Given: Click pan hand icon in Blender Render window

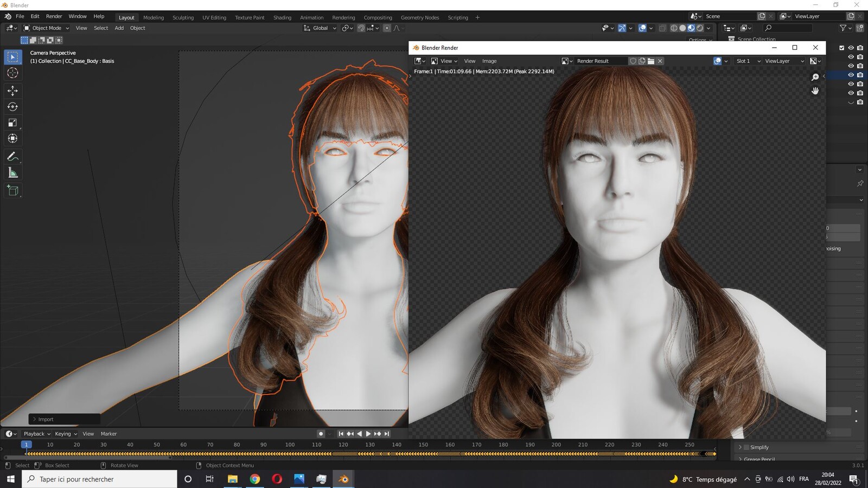Looking at the screenshot, I should (815, 91).
